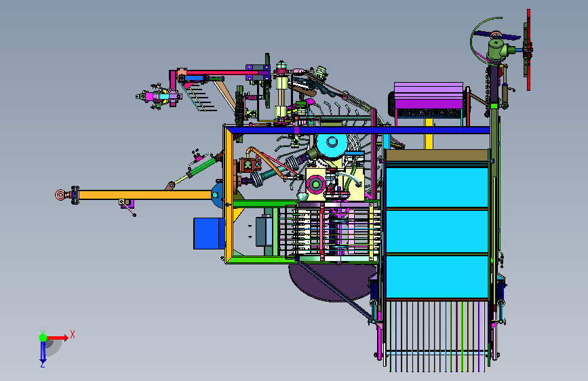Viewport: 588px width, 381px height.
Task: Click the green Y axis dot on the triad
Action: 43,338
